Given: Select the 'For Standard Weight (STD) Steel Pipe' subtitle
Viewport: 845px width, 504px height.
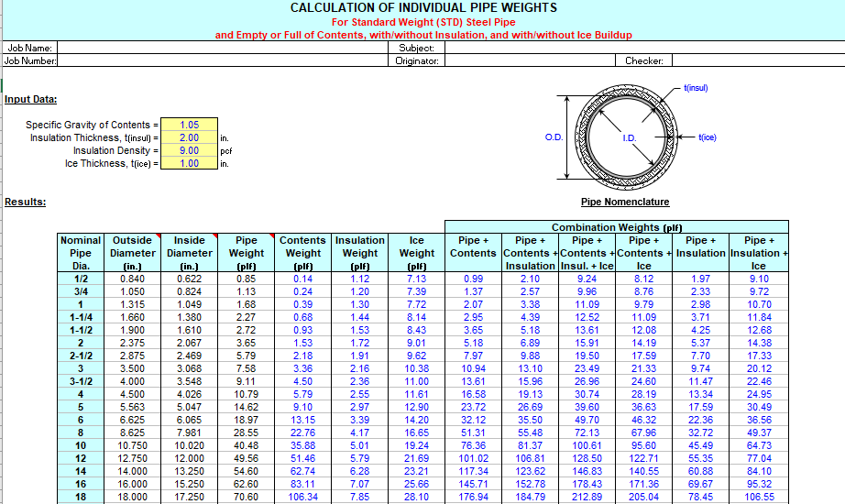Looking at the screenshot, I should [423, 22].
